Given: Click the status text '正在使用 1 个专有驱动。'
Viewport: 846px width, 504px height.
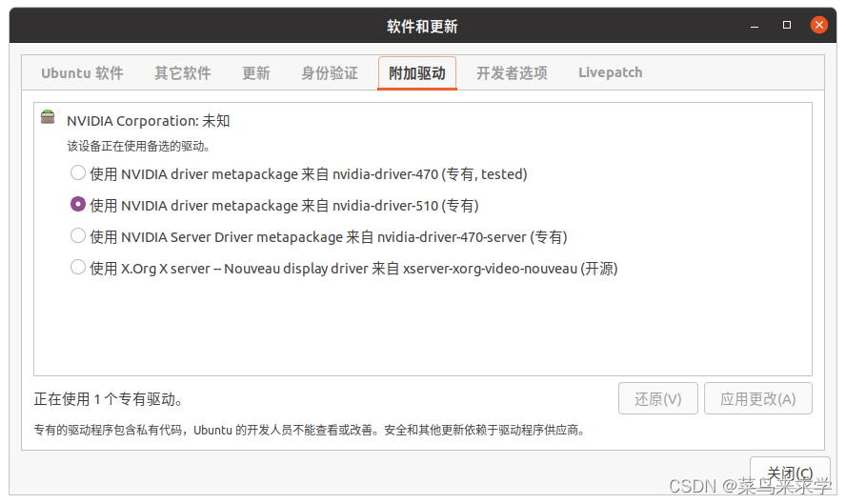Looking at the screenshot, I should 108,399.
